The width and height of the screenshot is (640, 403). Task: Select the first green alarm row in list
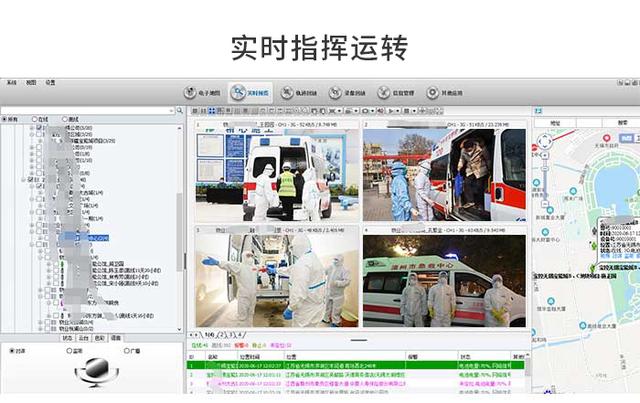coord(350,365)
